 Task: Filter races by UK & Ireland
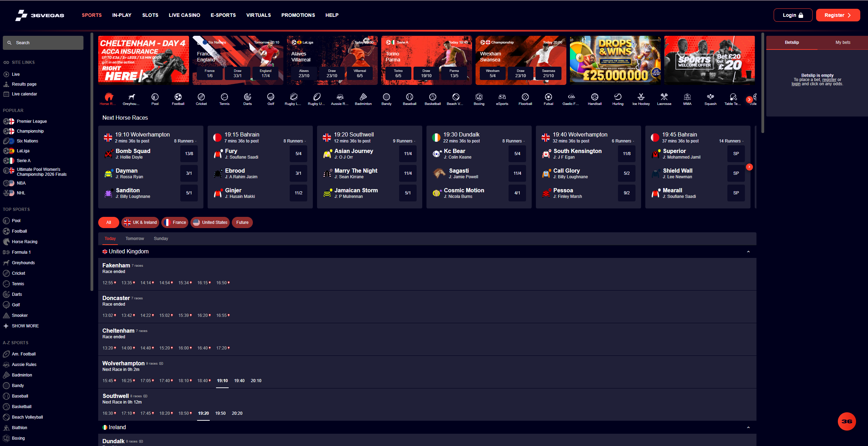[x=140, y=222]
